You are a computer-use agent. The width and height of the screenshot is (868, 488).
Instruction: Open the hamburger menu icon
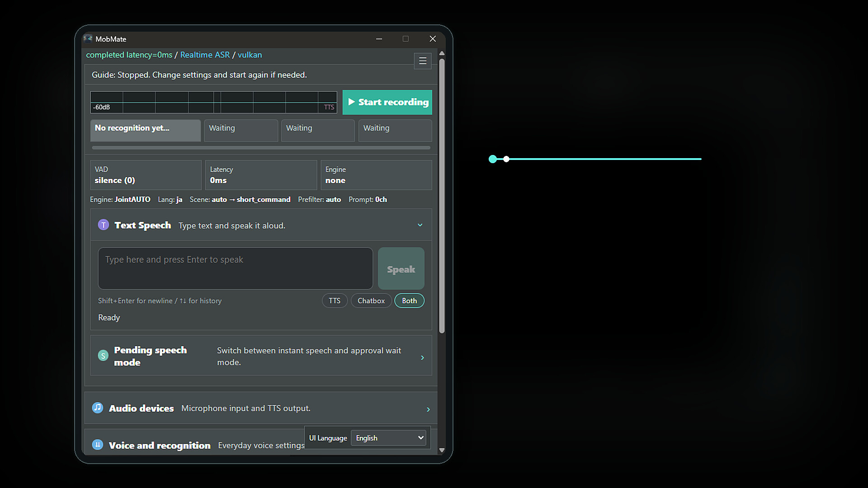(422, 61)
